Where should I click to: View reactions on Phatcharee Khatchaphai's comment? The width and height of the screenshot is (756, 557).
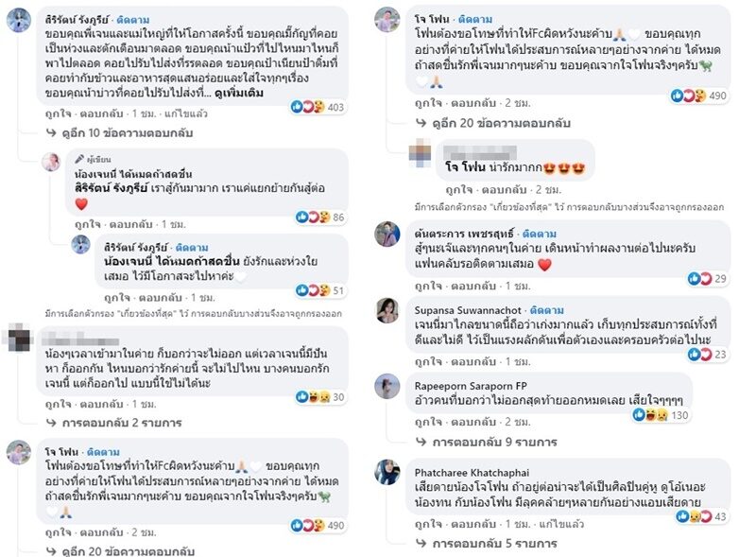point(698,515)
